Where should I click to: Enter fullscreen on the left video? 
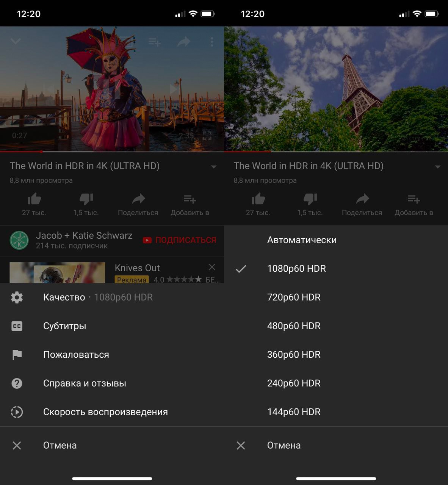[207, 136]
